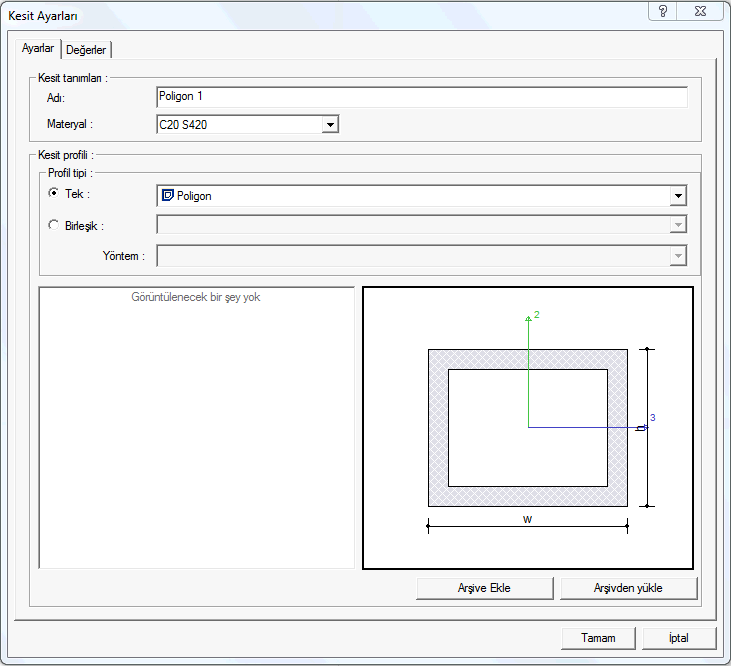Click the 'Materyal :' label

pyautogui.click(x=70, y=124)
